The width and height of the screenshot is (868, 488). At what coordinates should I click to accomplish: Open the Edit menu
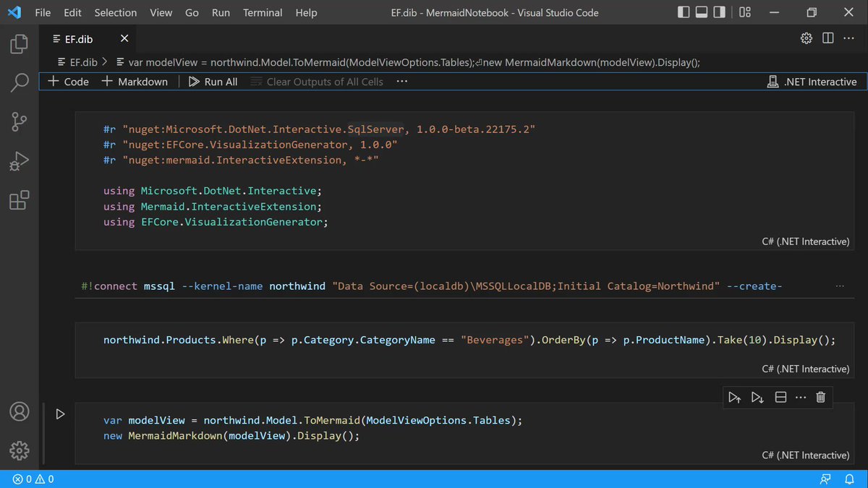pos(72,12)
